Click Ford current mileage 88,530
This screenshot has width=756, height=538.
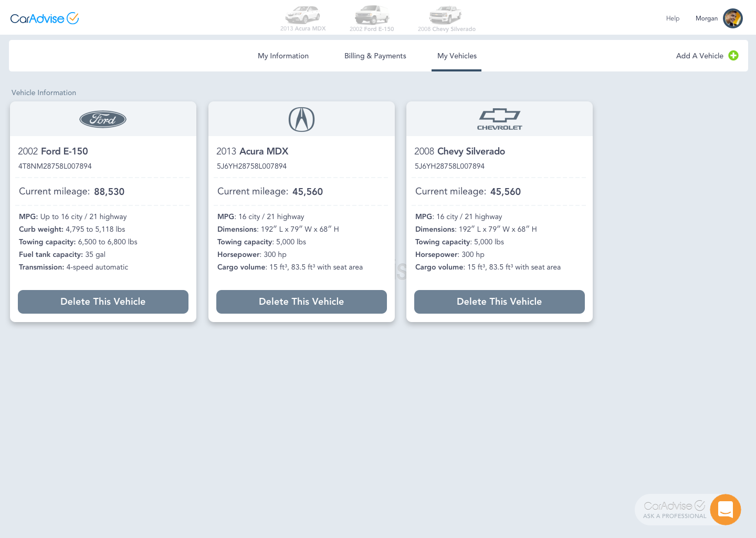[x=72, y=192]
